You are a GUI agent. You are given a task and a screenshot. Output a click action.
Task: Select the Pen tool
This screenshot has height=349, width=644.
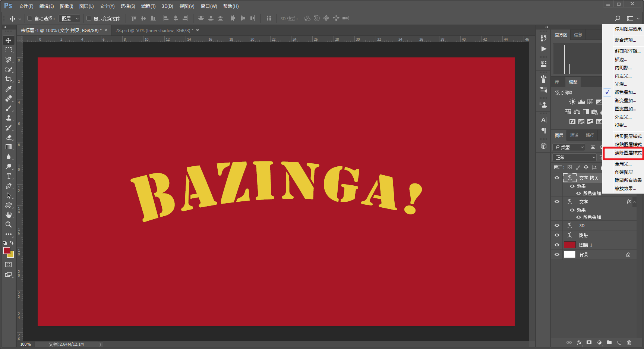click(8, 186)
